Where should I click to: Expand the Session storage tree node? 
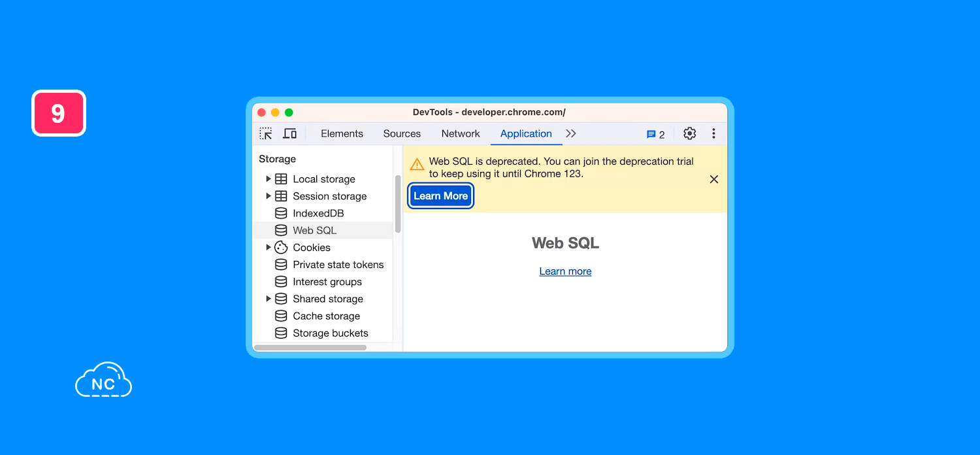click(268, 196)
